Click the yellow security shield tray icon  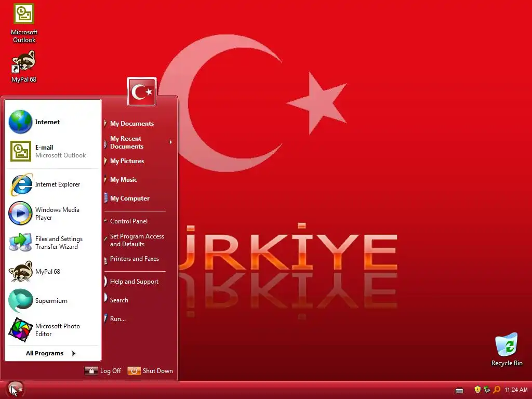pos(477,390)
